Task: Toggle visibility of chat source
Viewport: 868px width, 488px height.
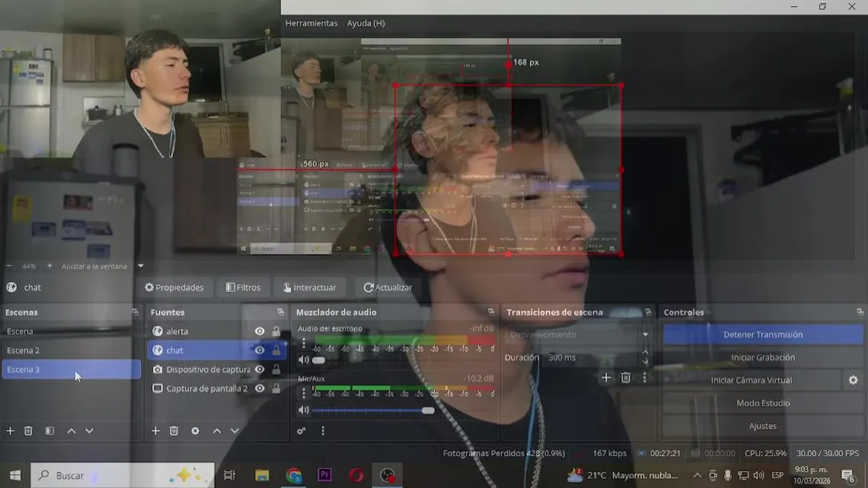Action: point(259,350)
